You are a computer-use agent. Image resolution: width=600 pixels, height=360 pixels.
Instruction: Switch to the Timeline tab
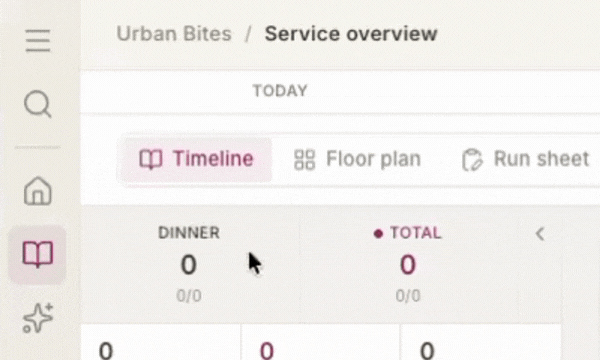click(197, 159)
